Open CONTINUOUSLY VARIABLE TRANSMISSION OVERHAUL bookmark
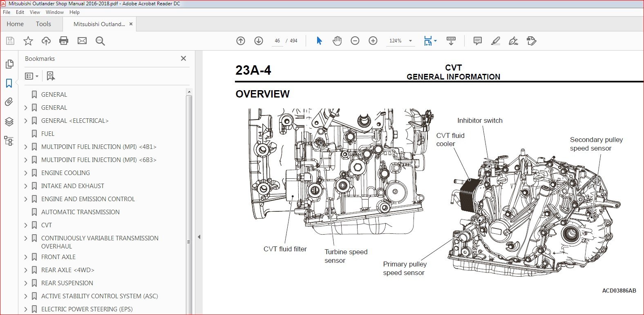644x315 pixels. pos(100,242)
